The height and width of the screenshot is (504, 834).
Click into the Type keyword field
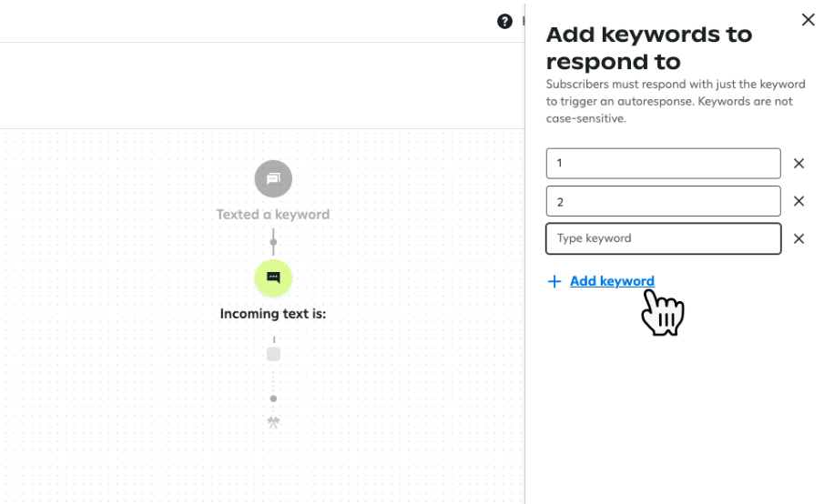[663, 238]
